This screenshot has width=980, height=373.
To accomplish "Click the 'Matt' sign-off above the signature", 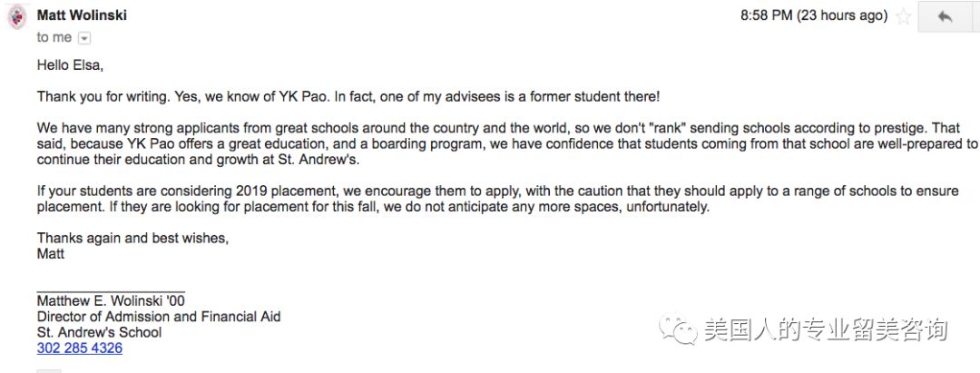I will (51, 254).
